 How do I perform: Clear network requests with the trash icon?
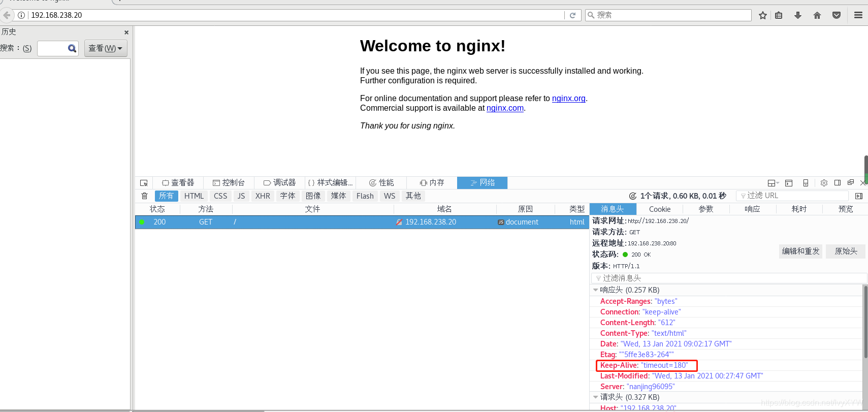pyautogui.click(x=144, y=196)
